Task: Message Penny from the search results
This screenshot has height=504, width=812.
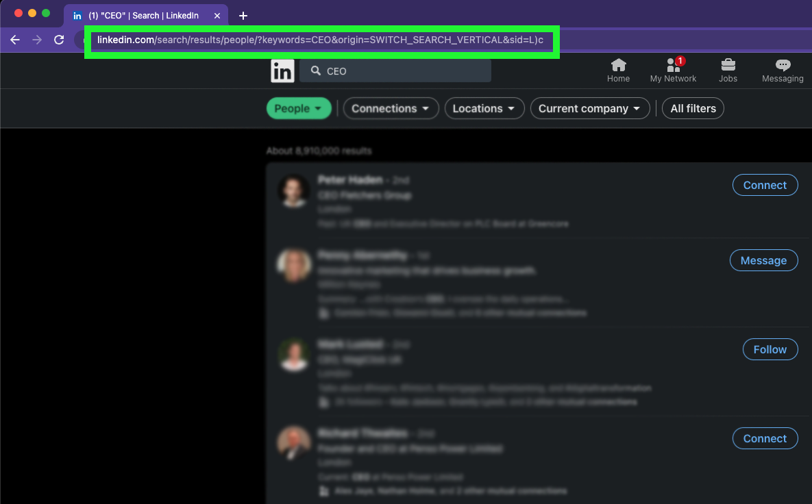Action: point(763,260)
